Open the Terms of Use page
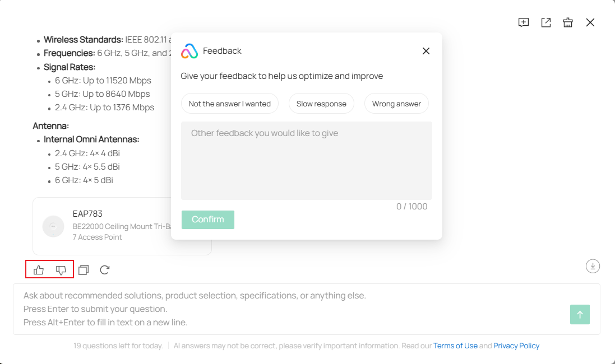The image size is (615, 364). (456, 346)
